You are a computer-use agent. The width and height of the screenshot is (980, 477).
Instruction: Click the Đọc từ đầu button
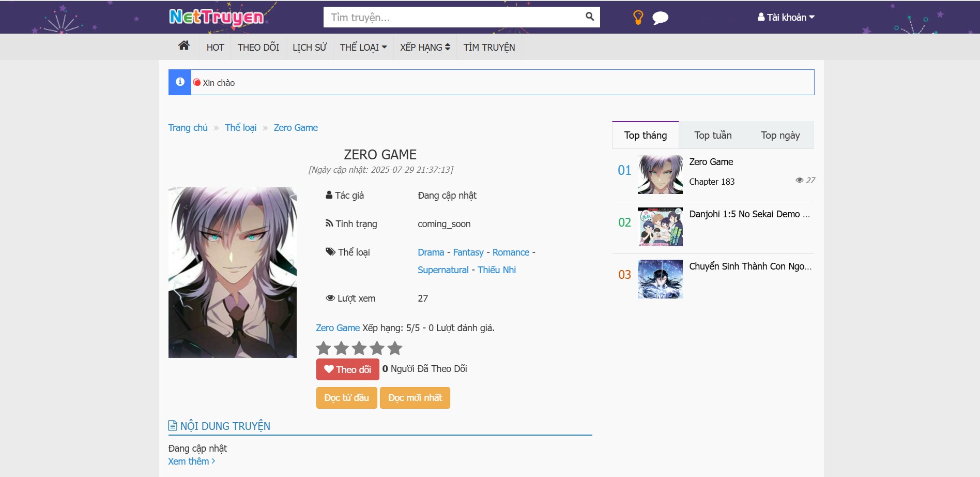[x=346, y=398]
